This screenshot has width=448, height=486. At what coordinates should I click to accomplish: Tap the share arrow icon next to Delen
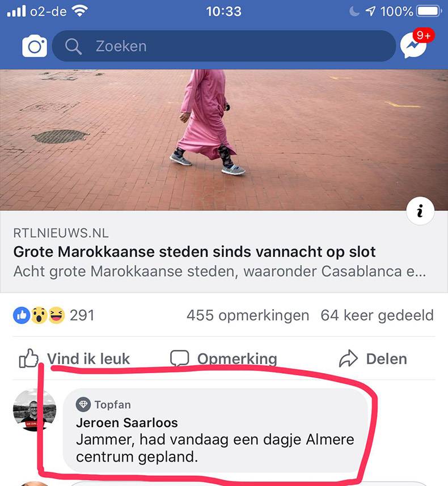(349, 358)
